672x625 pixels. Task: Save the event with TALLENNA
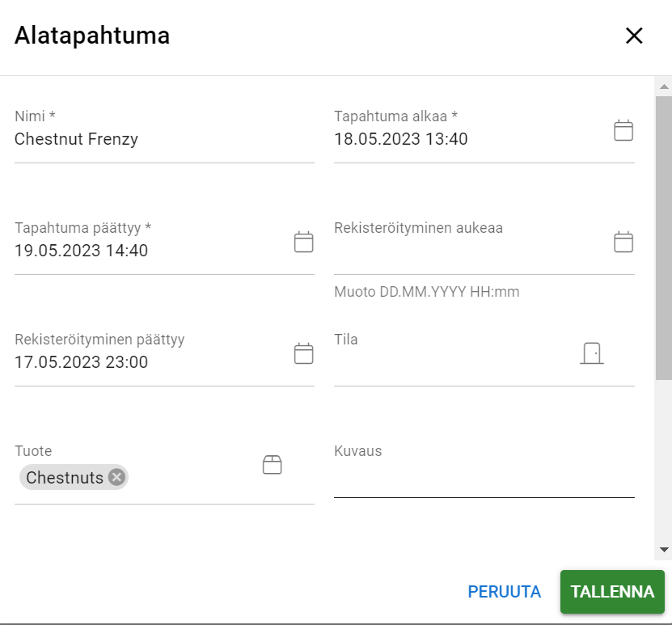[x=612, y=591]
